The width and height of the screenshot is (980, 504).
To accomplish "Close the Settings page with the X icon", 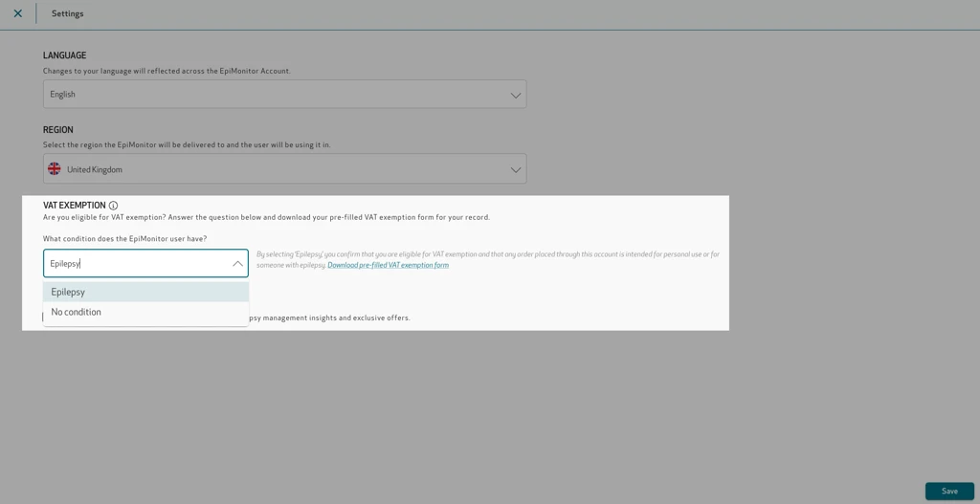I will [18, 13].
